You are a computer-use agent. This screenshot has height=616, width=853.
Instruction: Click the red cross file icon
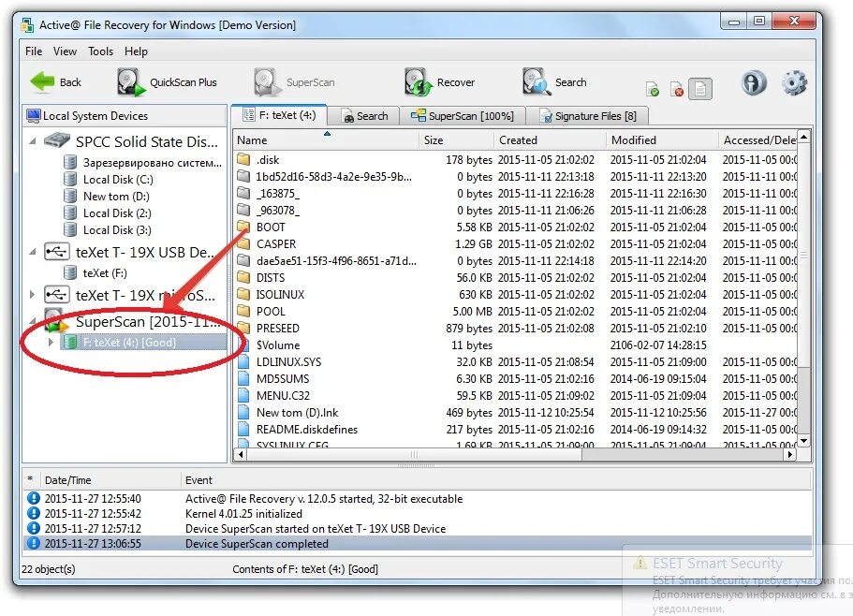click(676, 89)
